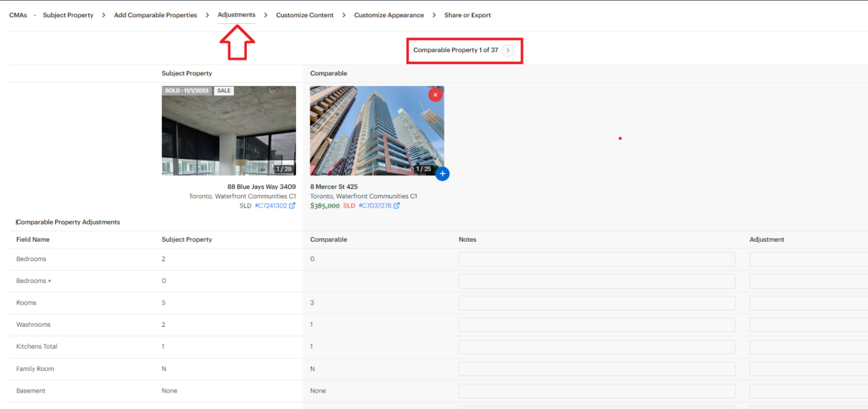Switch to Customize Appearance step
The width and height of the screenshot is (868, 409).
[x=389, y=15]
